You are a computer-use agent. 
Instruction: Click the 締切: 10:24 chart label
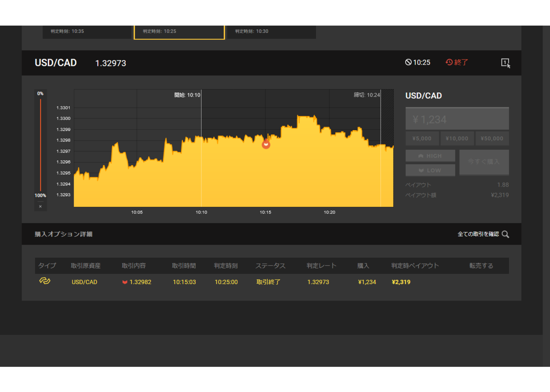(367, 95)
